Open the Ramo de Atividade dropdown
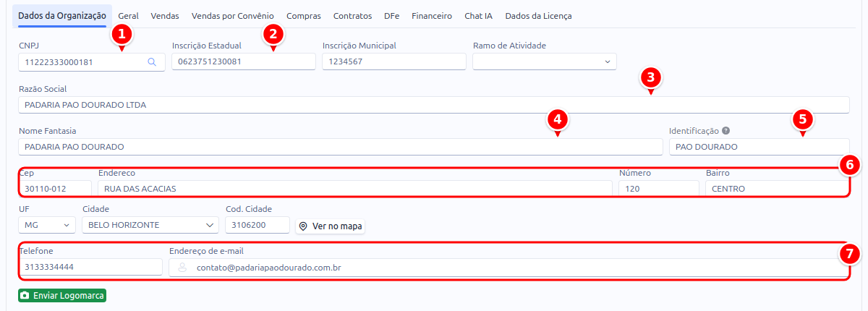Image resolution: width=868 pixels, height=311 pixels. point(545,62)
